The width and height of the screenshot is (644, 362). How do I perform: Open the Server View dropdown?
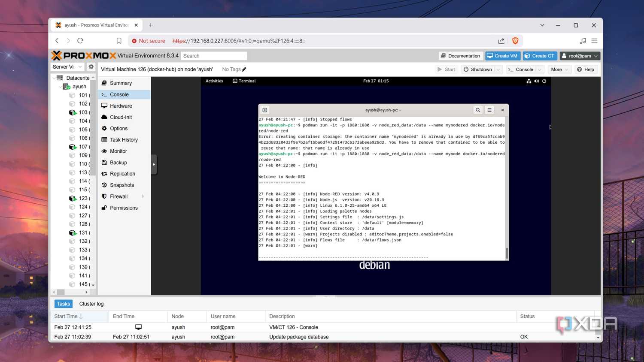67,67
